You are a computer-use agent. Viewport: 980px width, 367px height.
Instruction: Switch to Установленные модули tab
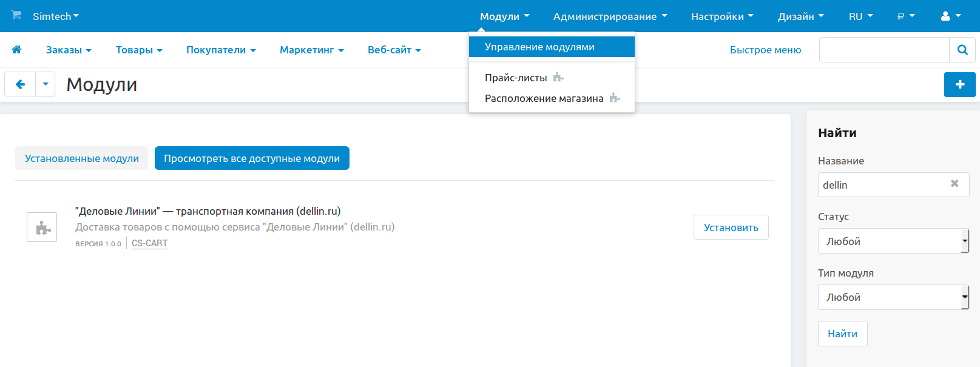click(81, 158)
